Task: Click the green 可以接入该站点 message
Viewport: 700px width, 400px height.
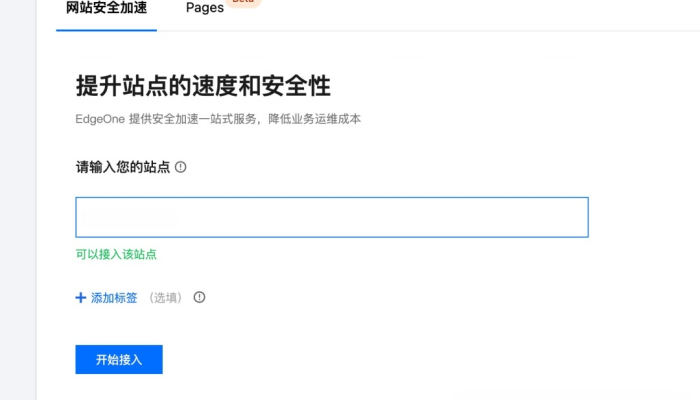Action: 116,254
